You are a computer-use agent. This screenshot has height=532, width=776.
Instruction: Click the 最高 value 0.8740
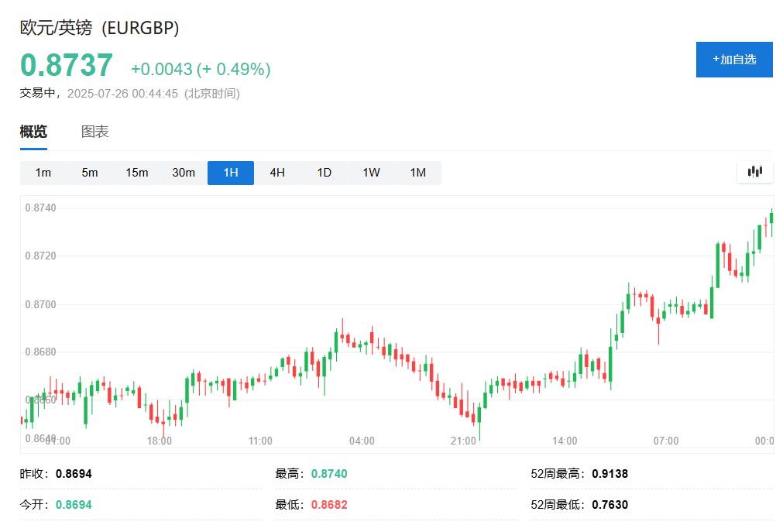[x=329, y=474]
